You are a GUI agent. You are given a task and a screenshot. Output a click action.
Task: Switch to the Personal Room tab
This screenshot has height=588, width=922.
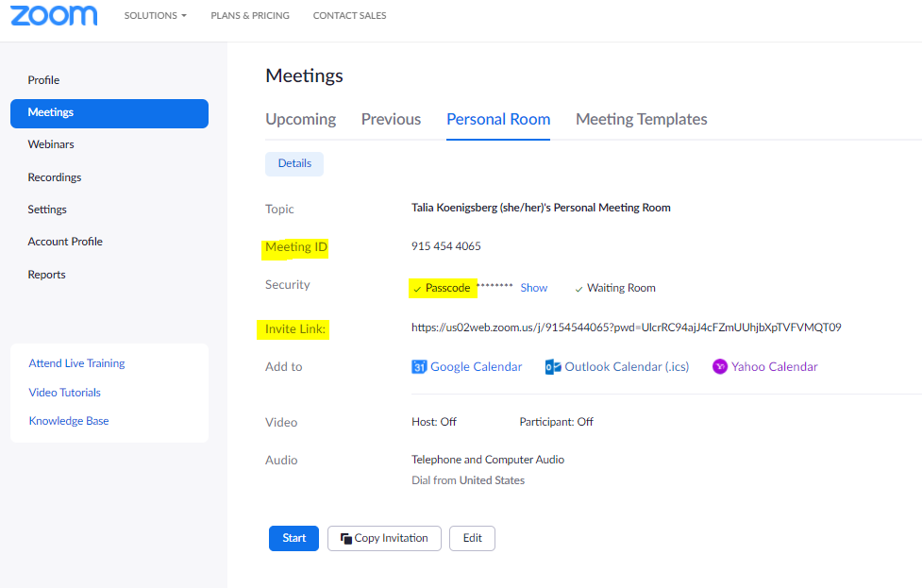498,119
